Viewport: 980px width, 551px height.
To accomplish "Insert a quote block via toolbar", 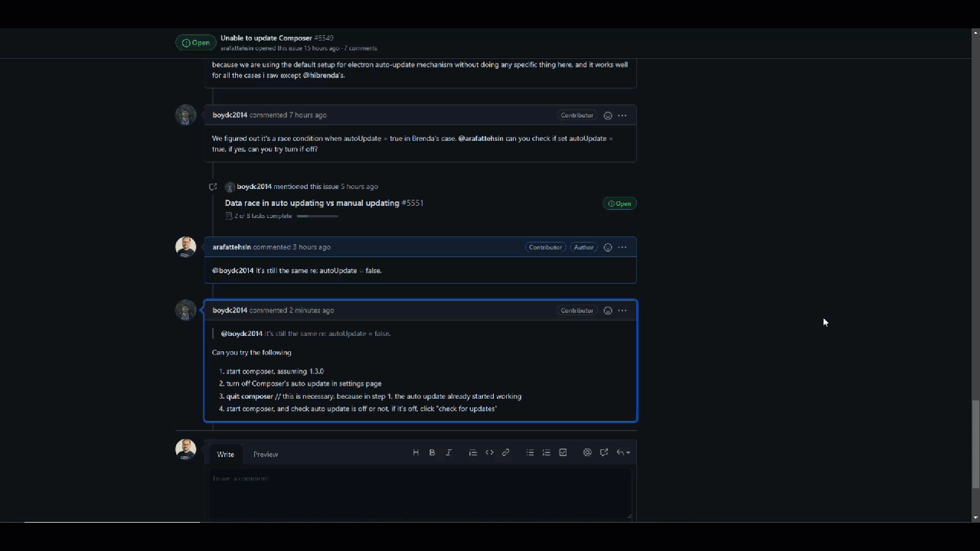I will (472, 453).
